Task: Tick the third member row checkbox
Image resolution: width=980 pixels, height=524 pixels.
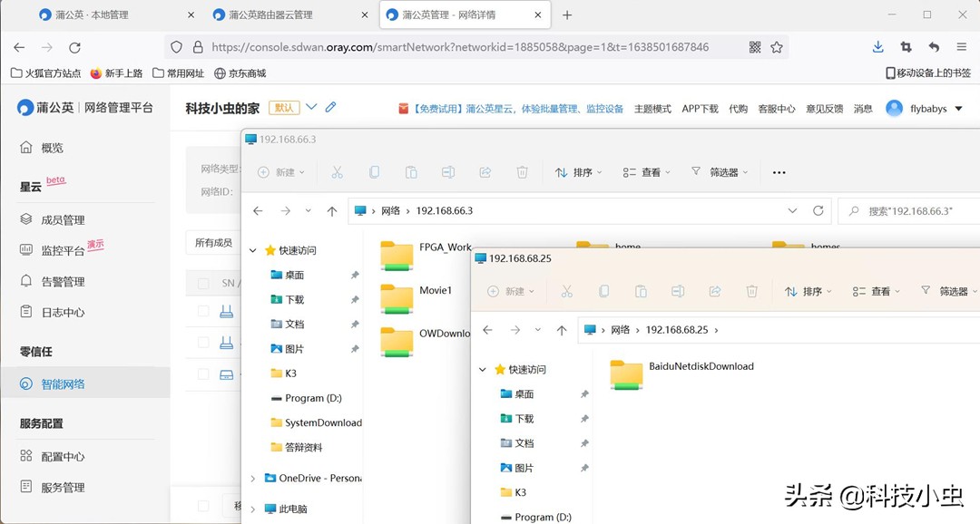Action: [203, 374]
